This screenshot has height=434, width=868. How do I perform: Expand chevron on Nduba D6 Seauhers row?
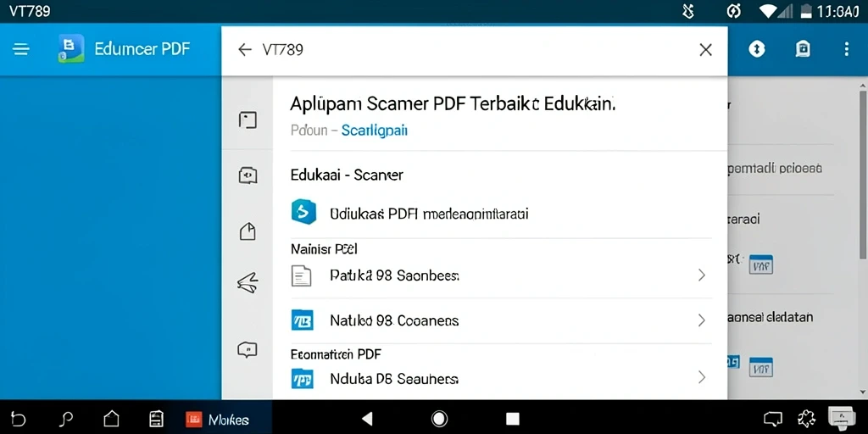701,378
